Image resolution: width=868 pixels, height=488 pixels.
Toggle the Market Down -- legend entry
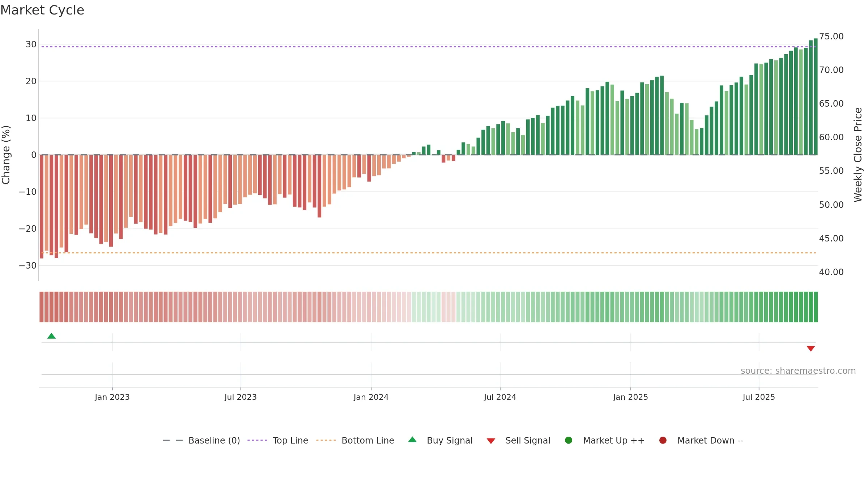pyautogui.click(x=701, y=440)
